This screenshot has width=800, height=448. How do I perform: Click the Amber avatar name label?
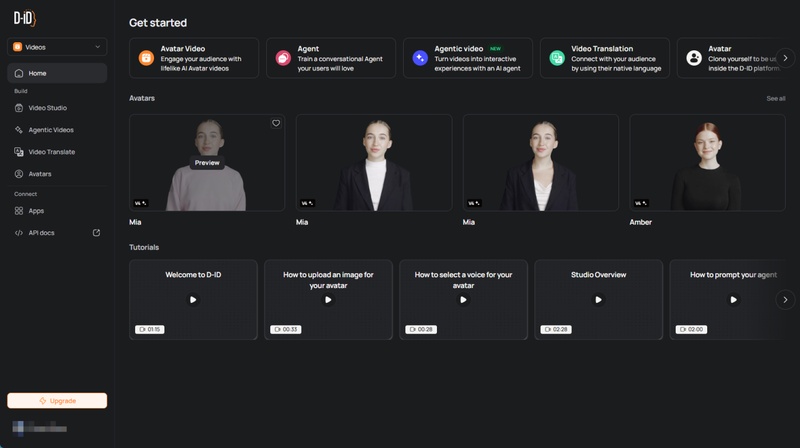click(640, 222)
